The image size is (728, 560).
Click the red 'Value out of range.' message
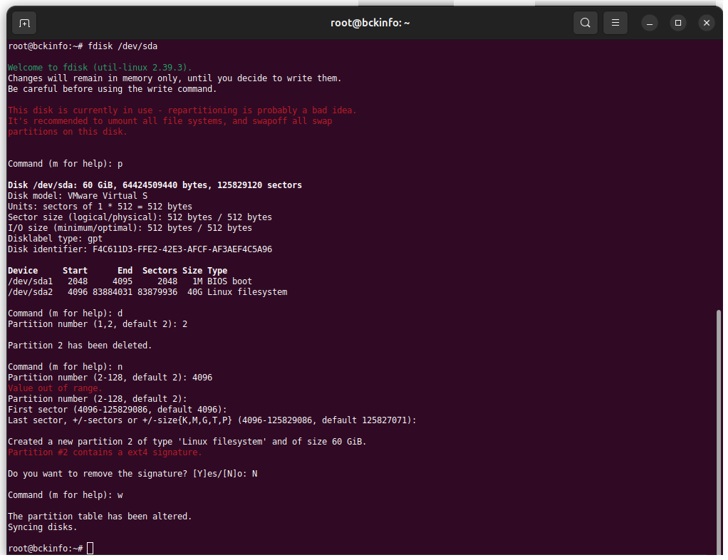tap(55, 388)
